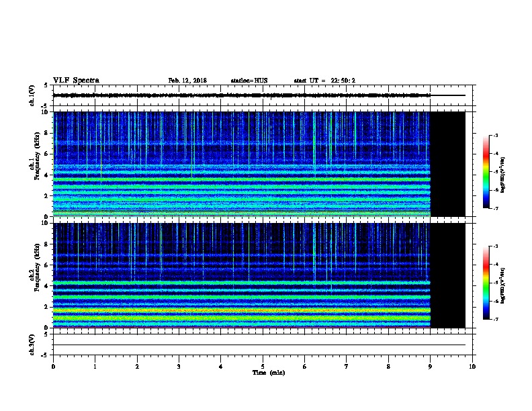532x411 pixels.
Task: Click the ch.2 "Frequency (kHz)" axis label
Action: tap(37, 267)
